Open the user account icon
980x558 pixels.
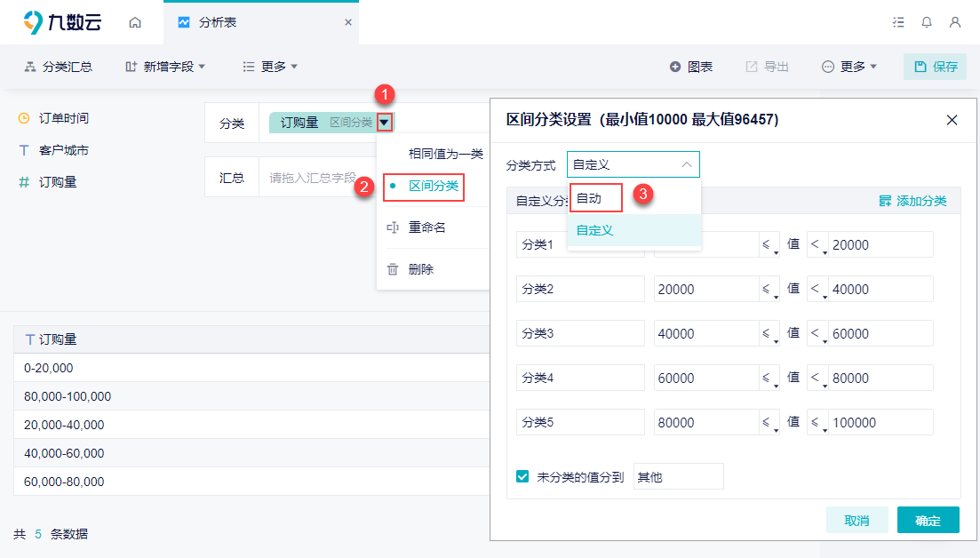click(x=955, y=22)
